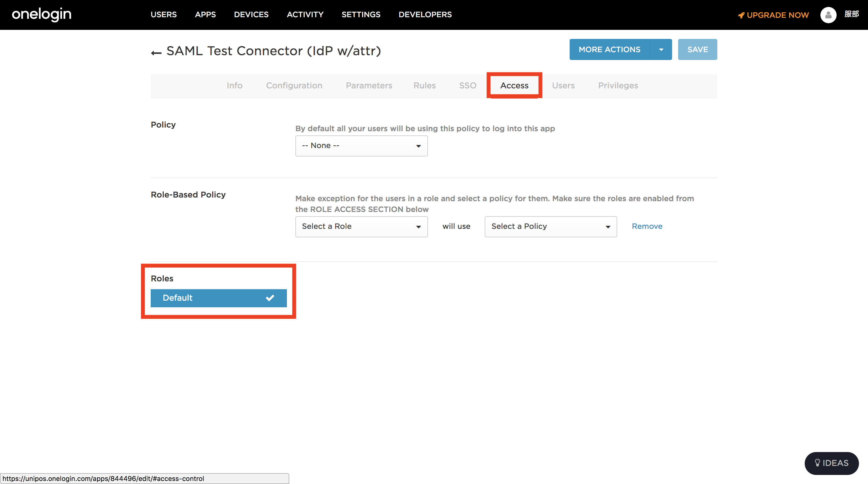
Task: Open the Activity menu
Action: pyautogui.click(x=305, y=14)
